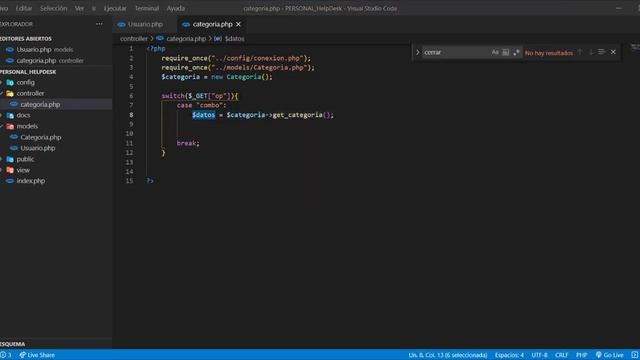
Task: Click breadcrumb 'controller'
Action: pyautogui.click(x=133, y=39)
